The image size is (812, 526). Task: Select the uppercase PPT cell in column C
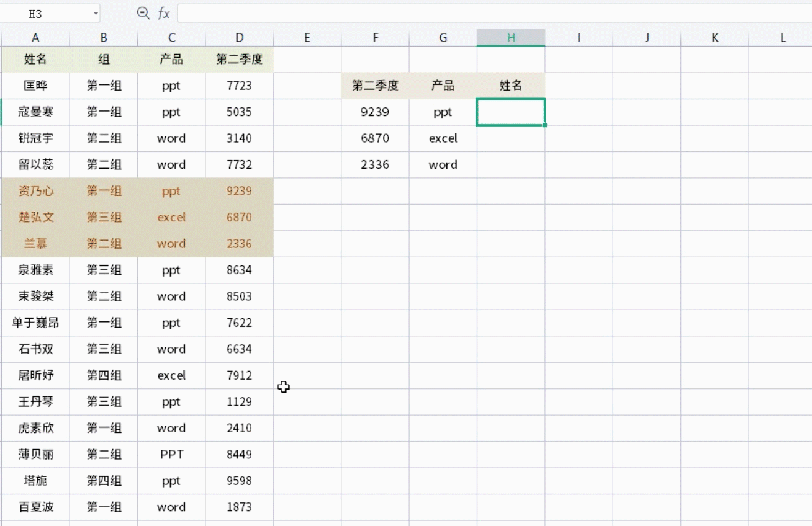171,455
